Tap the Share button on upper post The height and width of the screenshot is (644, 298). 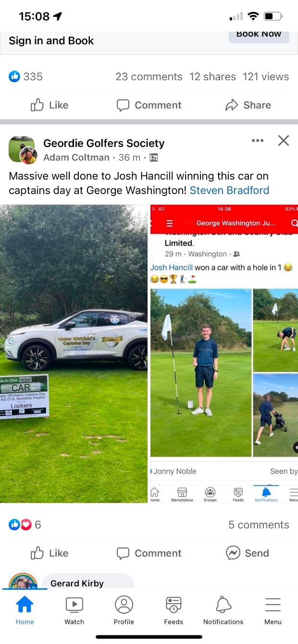tap(248, 105)
